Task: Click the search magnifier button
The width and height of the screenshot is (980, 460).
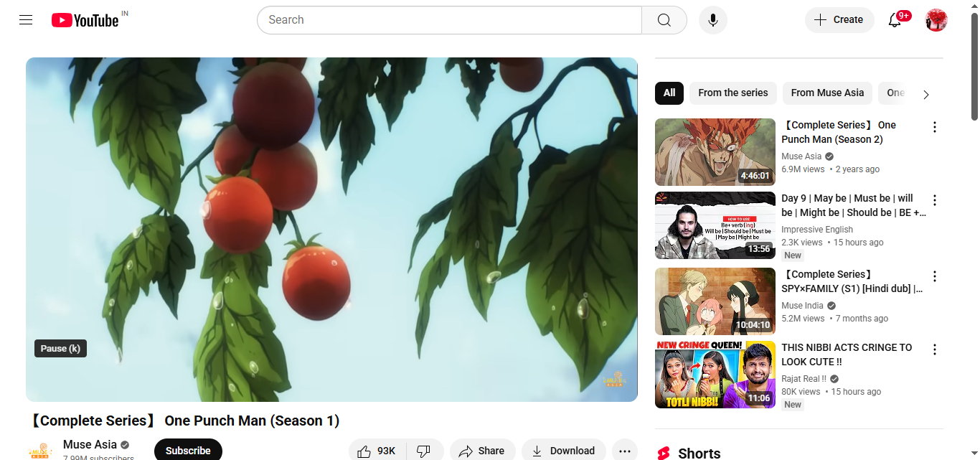Action: pyautogui.click(x=664, y=20)
